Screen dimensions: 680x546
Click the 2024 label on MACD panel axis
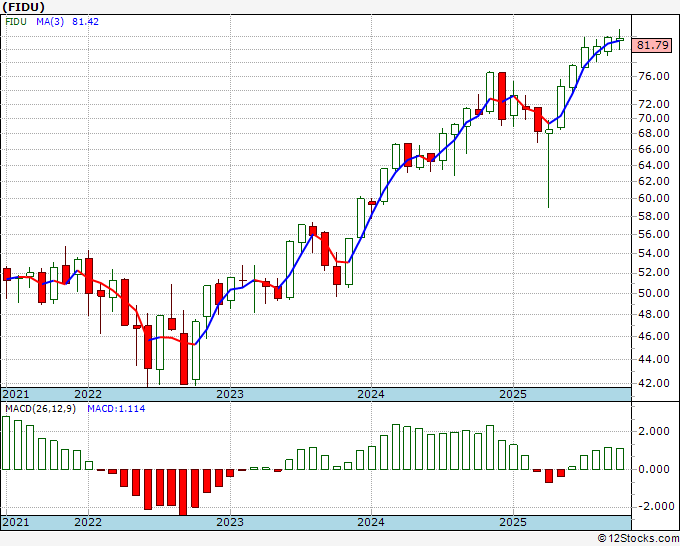click(x=371, y=522)
